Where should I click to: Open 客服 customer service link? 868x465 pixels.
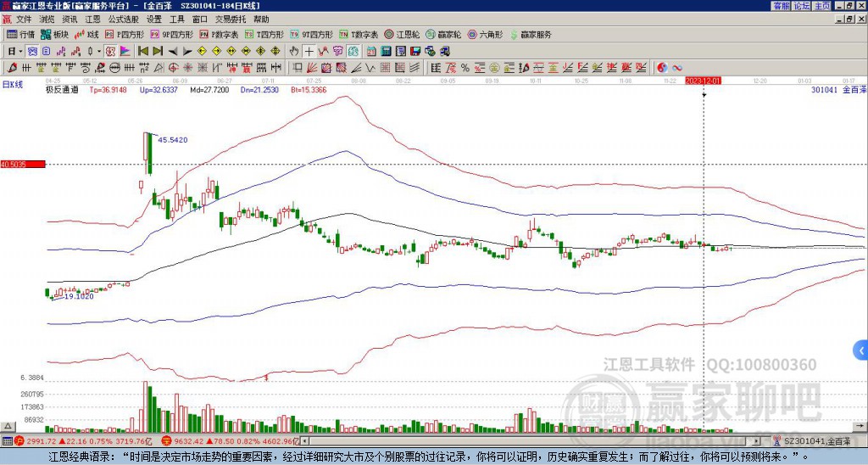(x=781, y=5)
